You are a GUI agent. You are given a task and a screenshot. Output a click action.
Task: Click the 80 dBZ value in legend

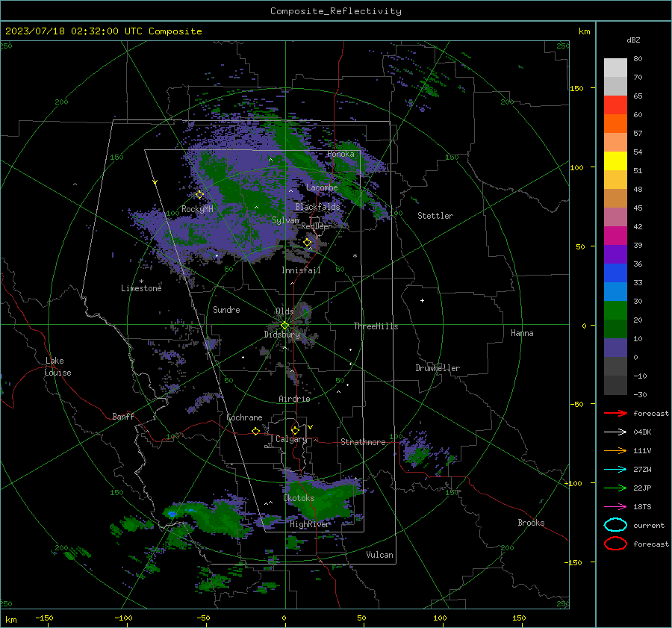638,59
